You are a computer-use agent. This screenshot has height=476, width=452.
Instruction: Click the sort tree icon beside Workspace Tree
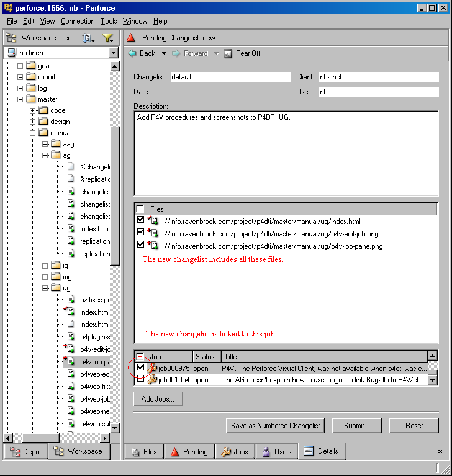pyautogui.click(x=88, y=38)
